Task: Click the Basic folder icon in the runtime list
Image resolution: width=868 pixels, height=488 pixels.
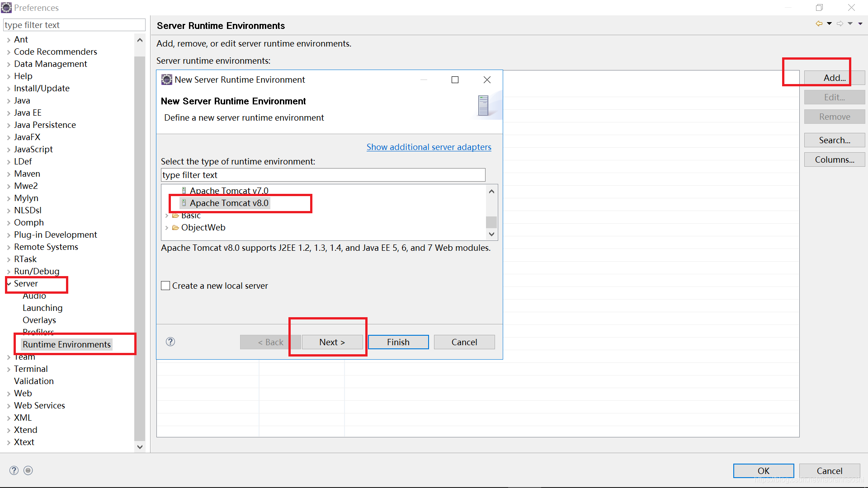Action: tap(175, 215)
